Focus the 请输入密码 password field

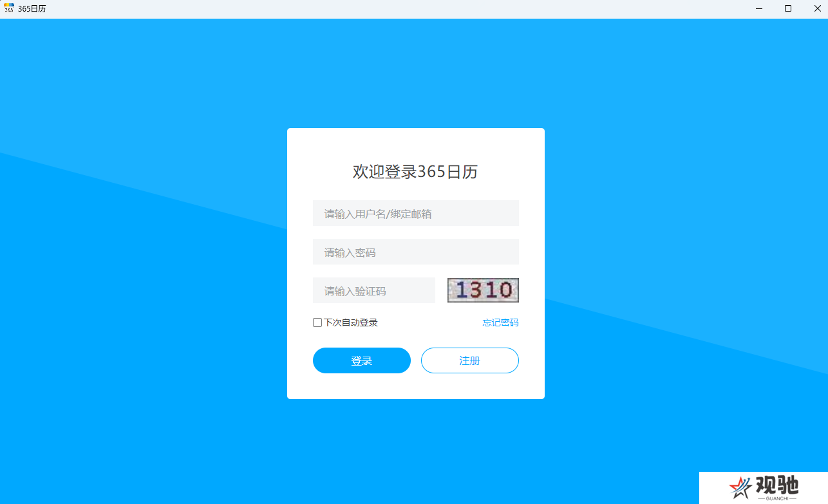tap(416, 252)
